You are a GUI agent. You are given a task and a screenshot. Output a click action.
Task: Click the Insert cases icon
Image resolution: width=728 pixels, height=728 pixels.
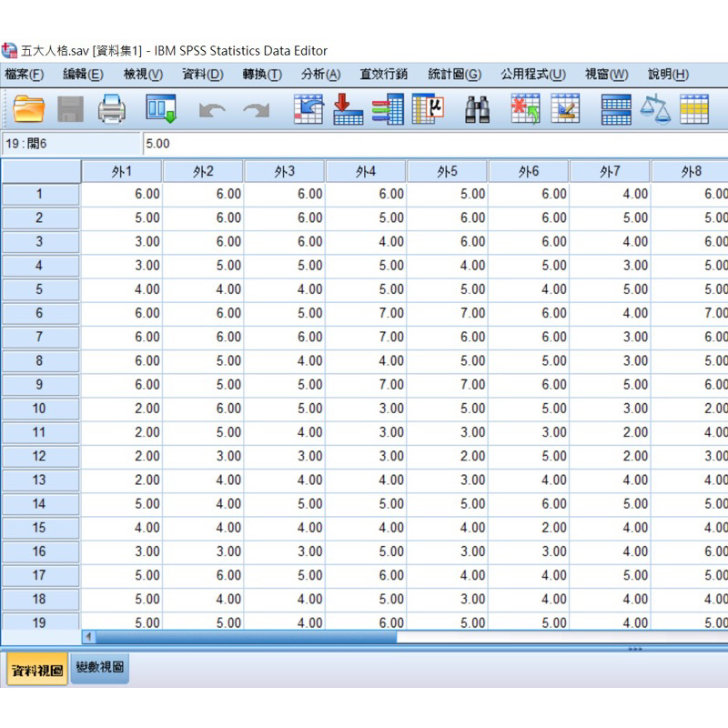(526, 109)
